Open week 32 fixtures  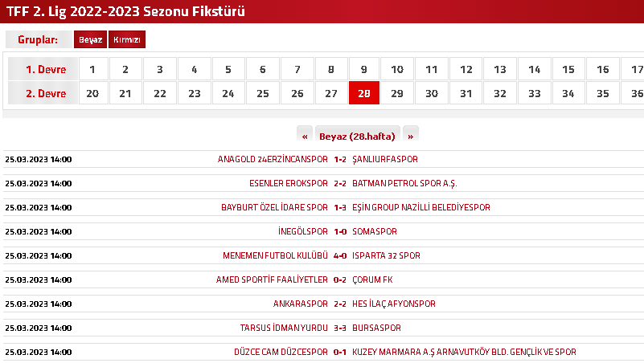click(500, 93)
